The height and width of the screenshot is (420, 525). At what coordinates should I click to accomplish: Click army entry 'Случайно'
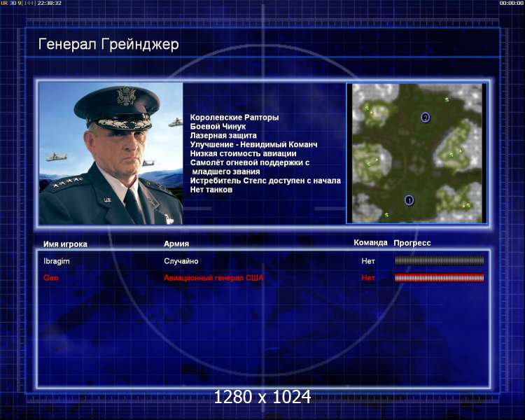[x=181, y=261]
